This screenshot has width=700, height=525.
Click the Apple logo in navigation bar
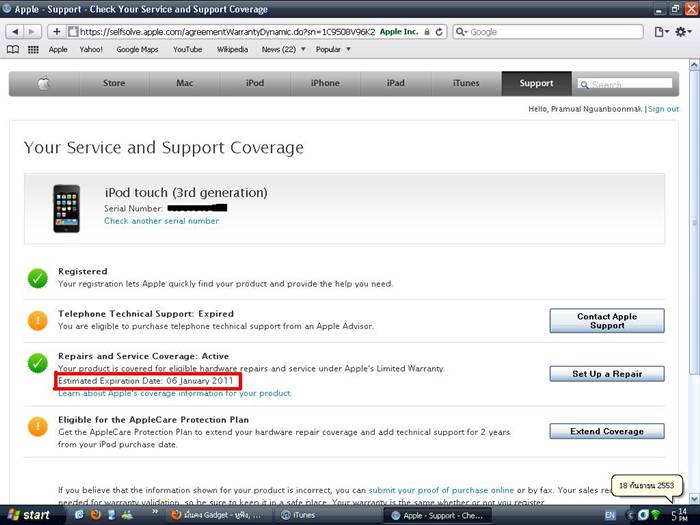[44, 83]
